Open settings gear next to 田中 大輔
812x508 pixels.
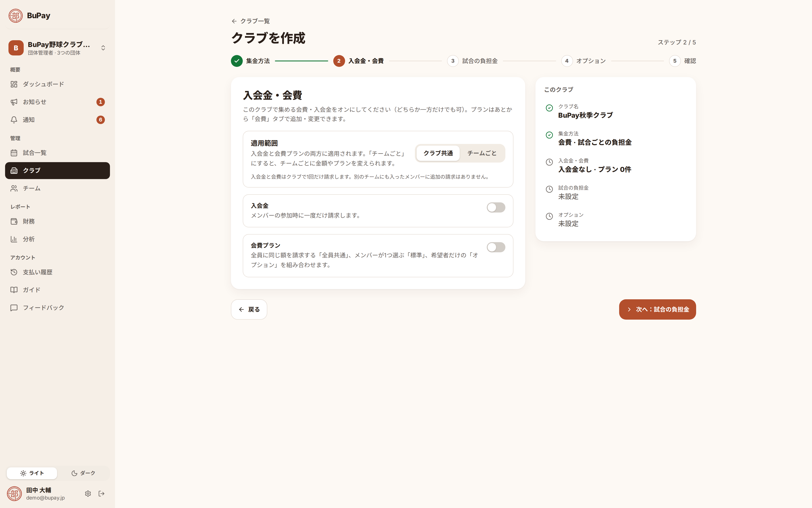(x=88, y=494)
